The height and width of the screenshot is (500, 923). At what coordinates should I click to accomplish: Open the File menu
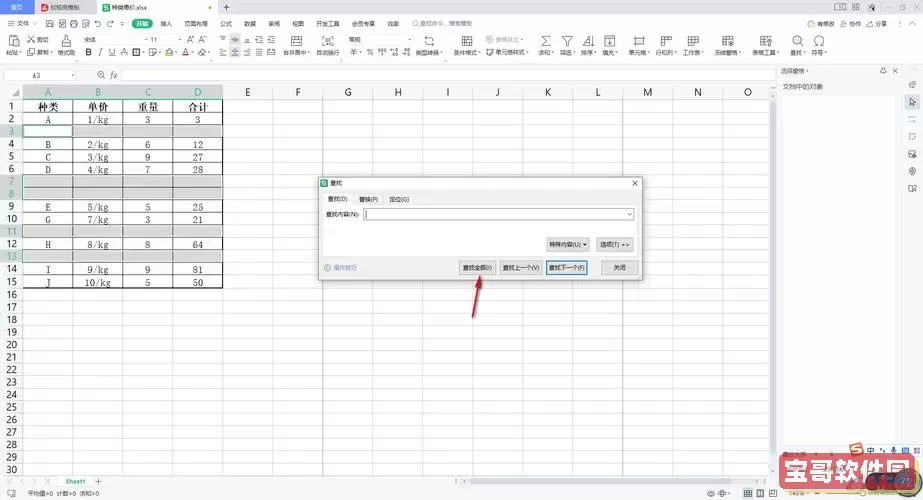(22, 24)
